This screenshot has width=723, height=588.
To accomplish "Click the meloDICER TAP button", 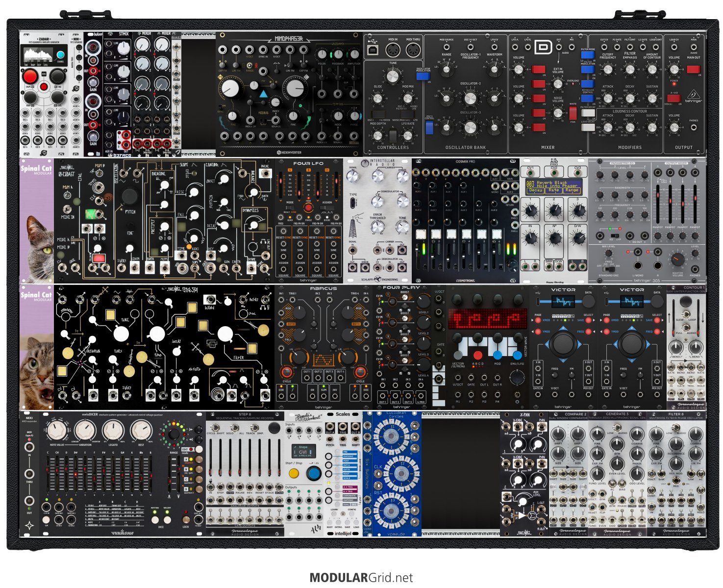I will 46,521.
